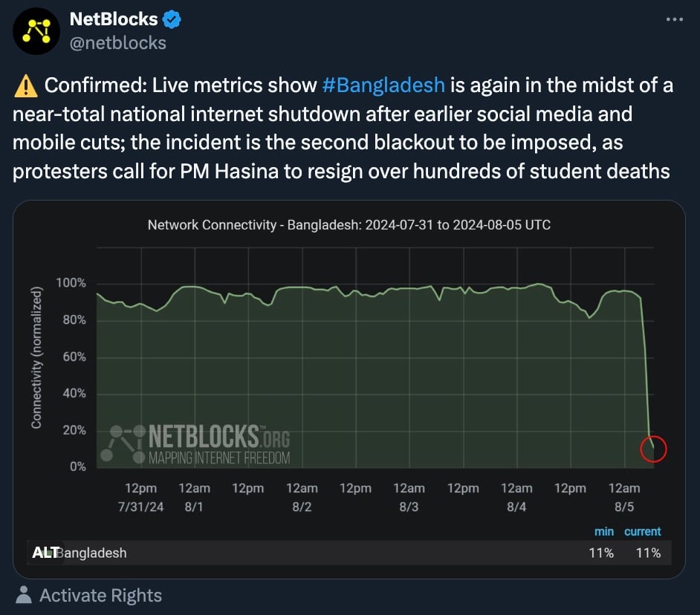Open the @netblocks handle link
The height and width of the screenshot is (615, 700).
click(118, 43)
